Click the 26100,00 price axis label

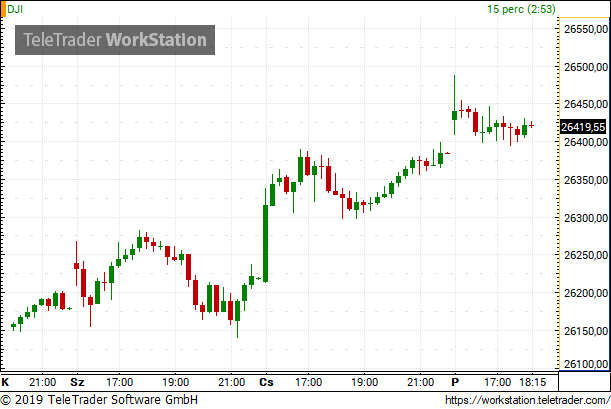tap(586, 364)
